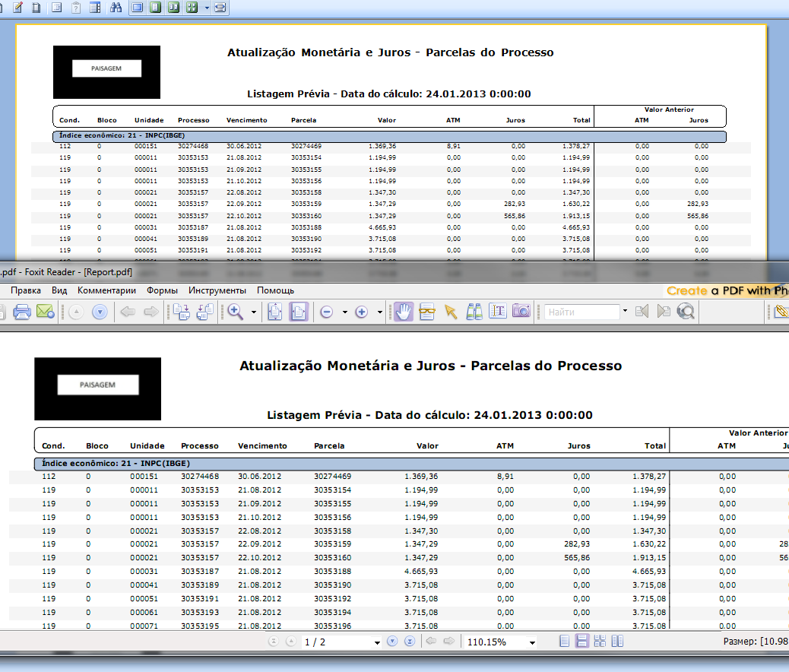Open the find options dropdown arrow

coord(625,311)
